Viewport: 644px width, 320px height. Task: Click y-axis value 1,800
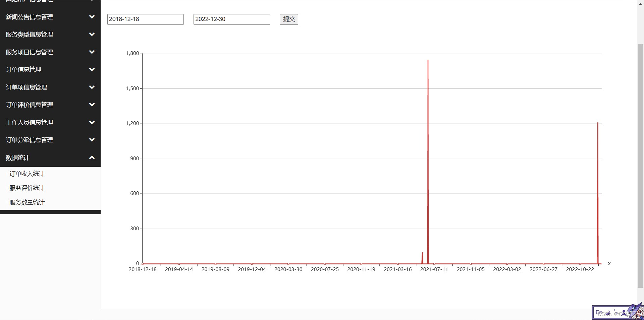pos(132,53)
